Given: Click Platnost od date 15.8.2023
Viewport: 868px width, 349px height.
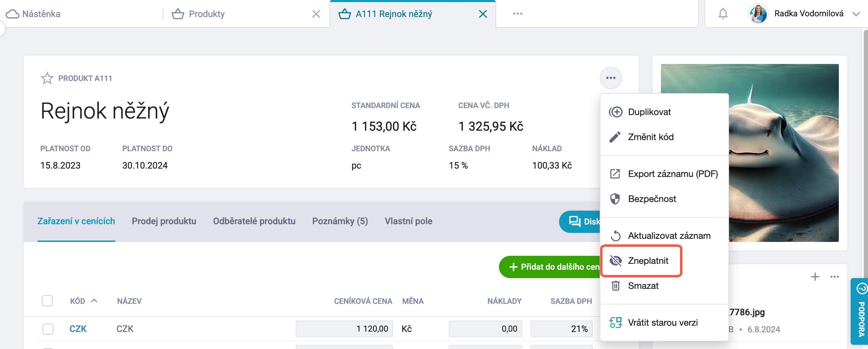Looking at the screenshot, I should tap(60, 165).
